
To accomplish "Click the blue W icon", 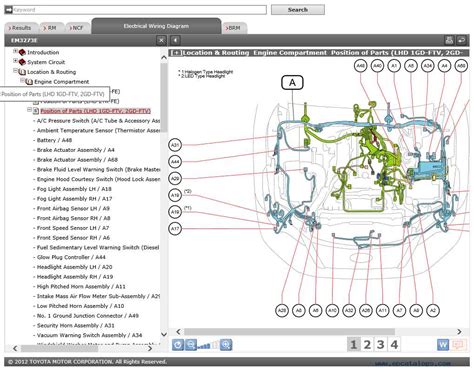I will [443, 345].
